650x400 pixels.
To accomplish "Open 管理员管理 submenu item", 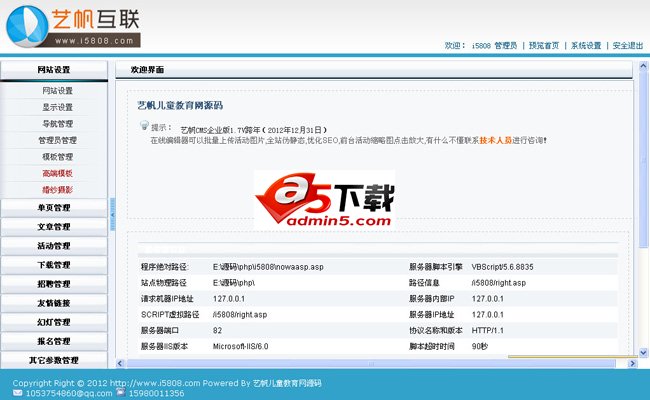I will [58, 141].
